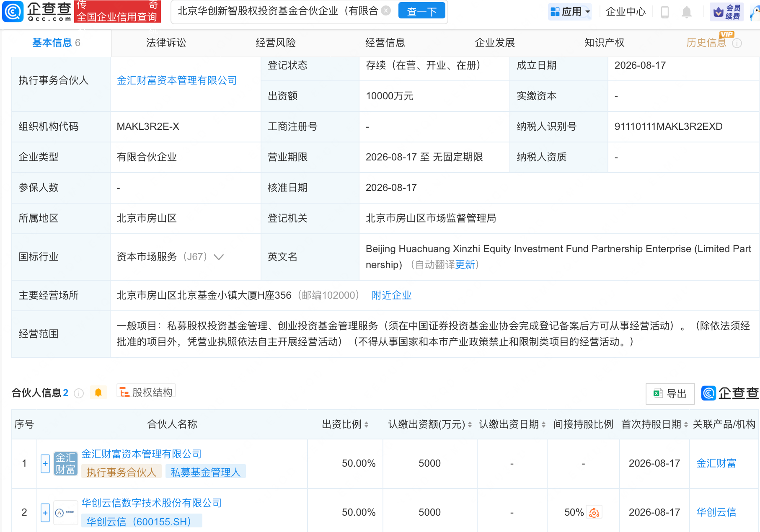760x532 pixels.
Task: Switch to the 企业发展 tab
Action: coord(495,43)
